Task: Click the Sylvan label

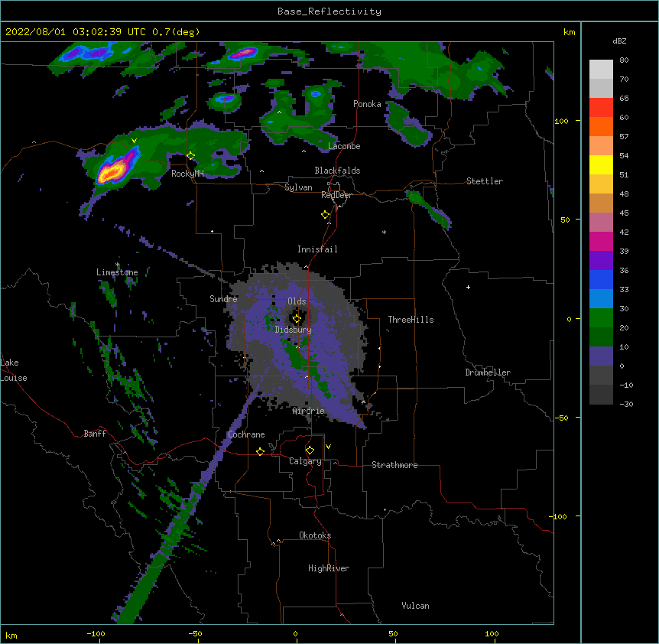Action: tap(298, 187)
